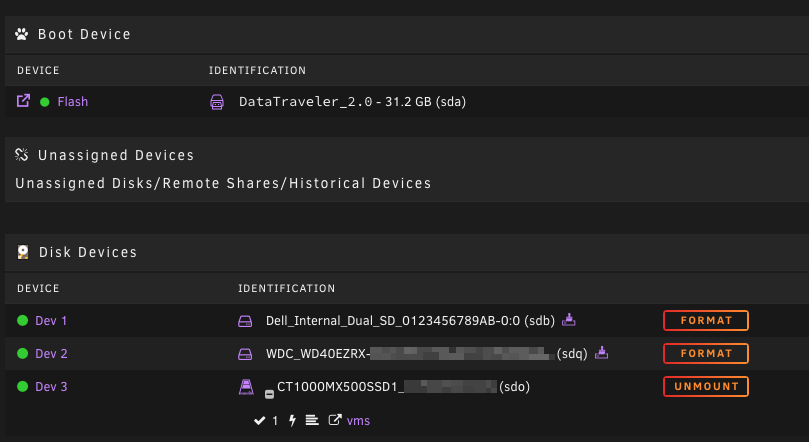Click the checkmark icon on partition 1
809x442 pixels.
[x=259, y=421]
